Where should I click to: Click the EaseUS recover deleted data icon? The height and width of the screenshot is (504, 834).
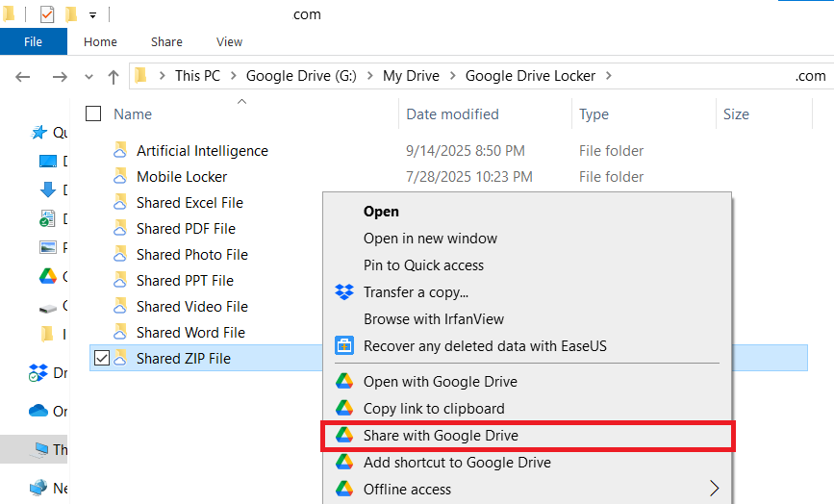point(344,345)
